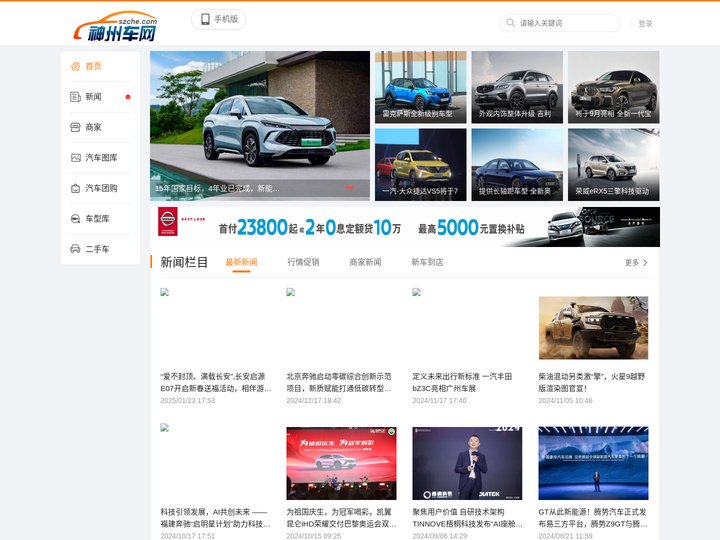Click the speaker photo for 梧桐科技 article
Viewport: 720px width, 540px height.
(467, 463)
